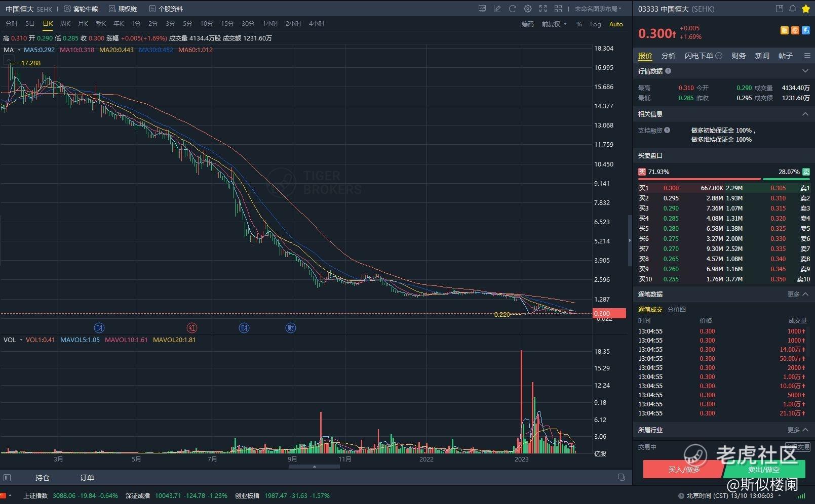Select the drawing pencil tool icon
The height and width of the screenshot is (504, 815).
click(x=497, y=9)
